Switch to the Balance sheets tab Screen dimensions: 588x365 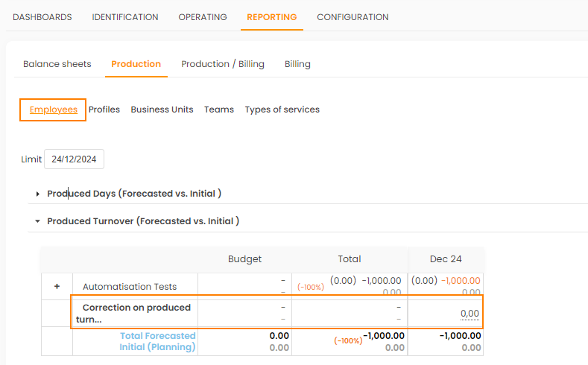pyautogui.click(x=57, y=64)
